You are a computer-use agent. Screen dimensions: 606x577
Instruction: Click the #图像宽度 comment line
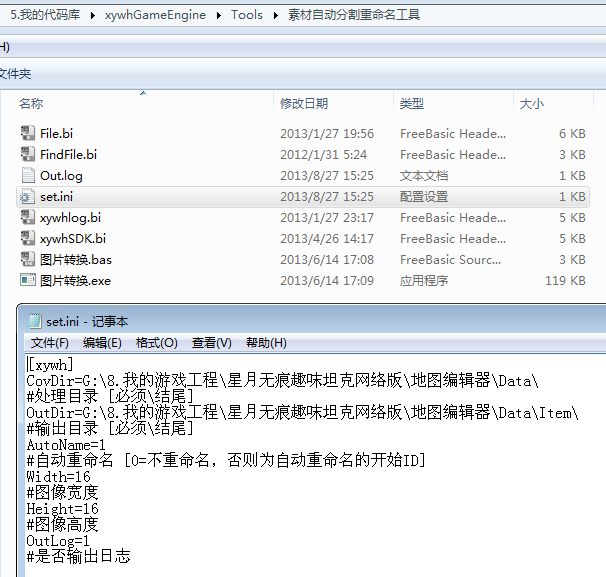[62, 493]
